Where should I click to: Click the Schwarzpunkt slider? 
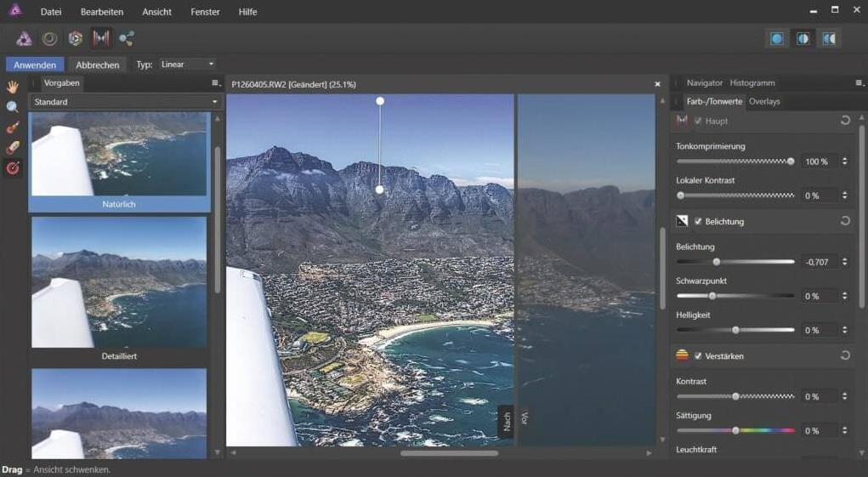[x=735, y=296]
